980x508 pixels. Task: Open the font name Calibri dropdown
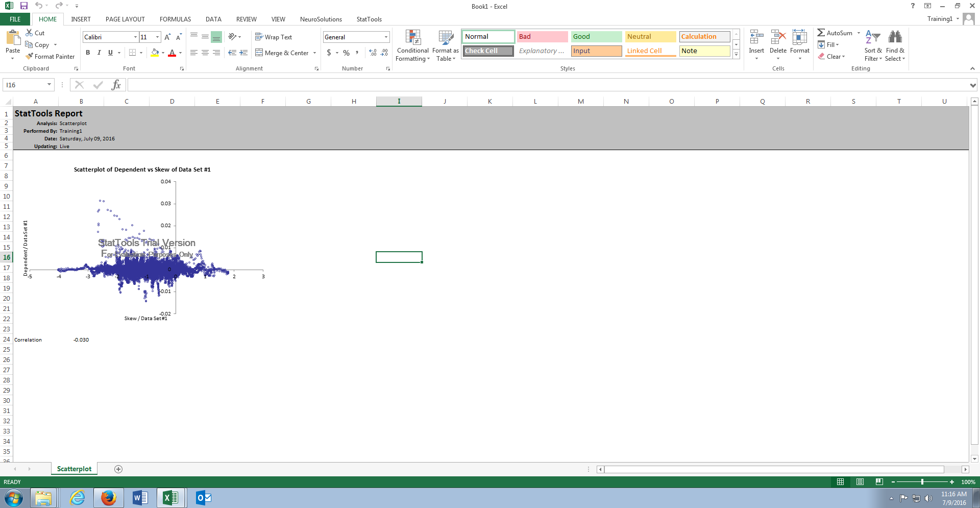point(135,37)
